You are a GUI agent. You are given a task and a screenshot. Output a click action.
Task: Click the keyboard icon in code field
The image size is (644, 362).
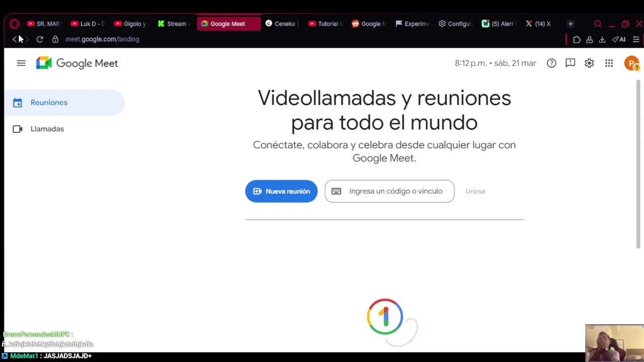tap(336, 191)
